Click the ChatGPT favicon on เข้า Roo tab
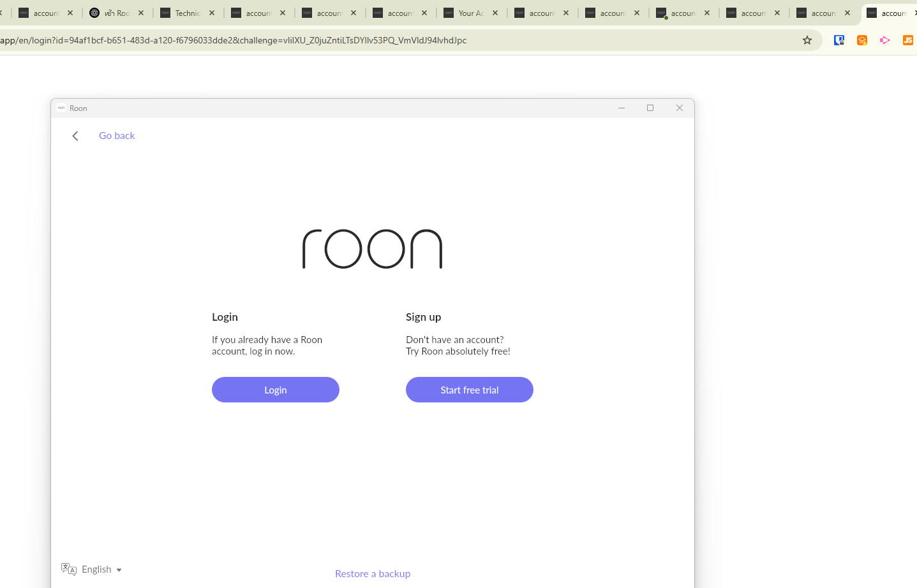Screen dimensions: 917x588 click(94, 13)
